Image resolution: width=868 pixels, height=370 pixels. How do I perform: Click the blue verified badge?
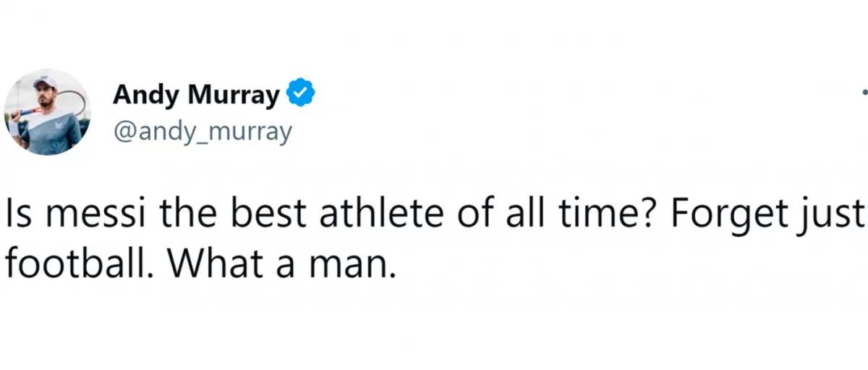coord(300,96)
